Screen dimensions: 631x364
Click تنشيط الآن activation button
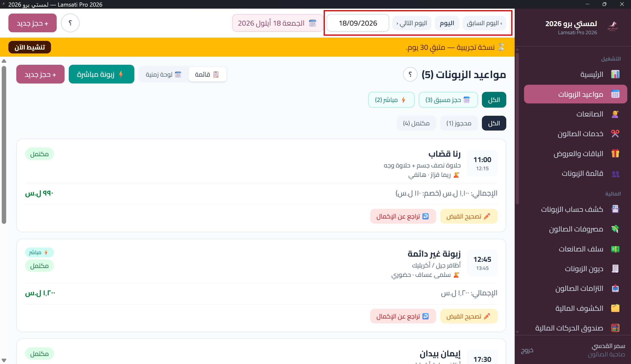click(30, 47)
